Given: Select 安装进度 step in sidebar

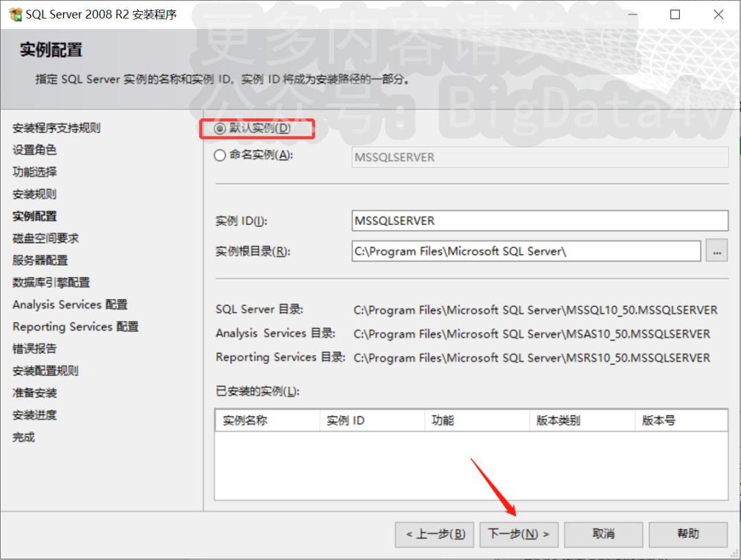Looking at the screenshot, I should click(x=34, y=415).
